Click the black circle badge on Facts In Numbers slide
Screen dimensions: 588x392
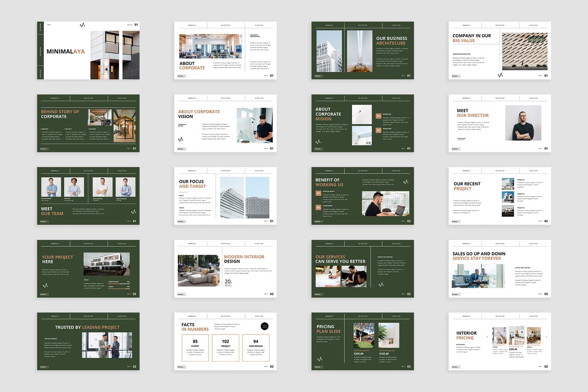pos(265,326)
